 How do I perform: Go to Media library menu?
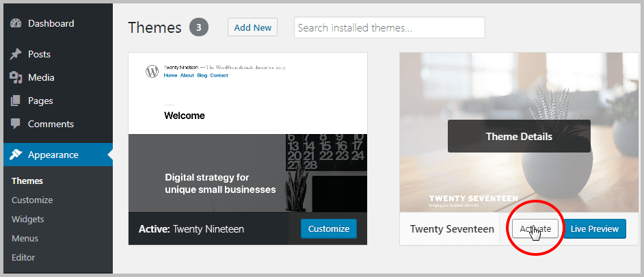click(41, 78)
